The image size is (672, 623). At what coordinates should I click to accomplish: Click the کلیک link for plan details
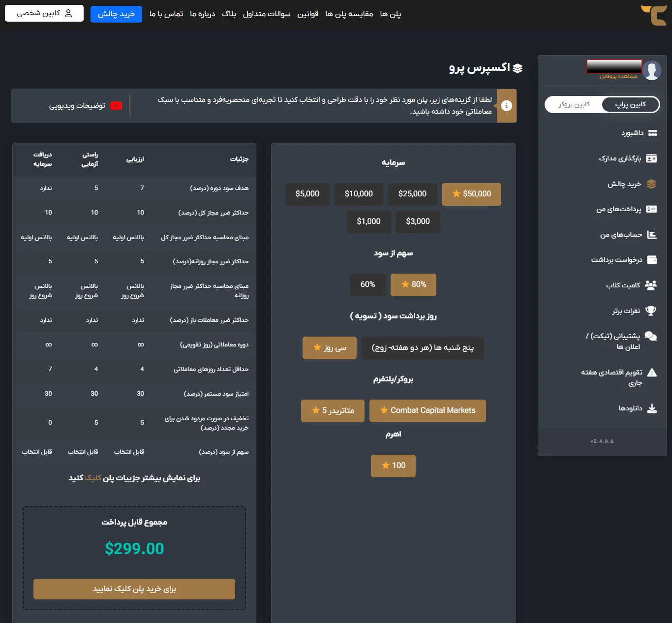93,478
